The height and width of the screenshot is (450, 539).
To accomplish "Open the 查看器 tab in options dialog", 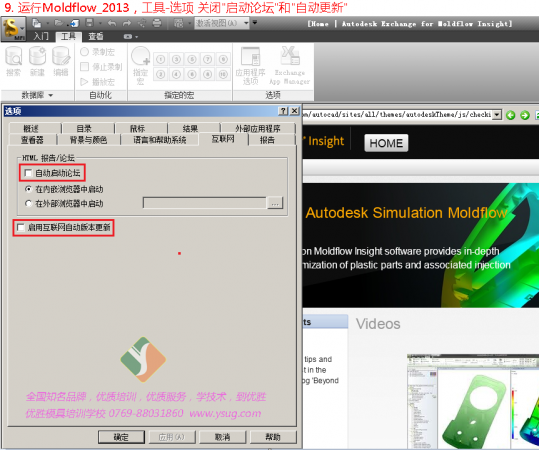I will (32, 140).
